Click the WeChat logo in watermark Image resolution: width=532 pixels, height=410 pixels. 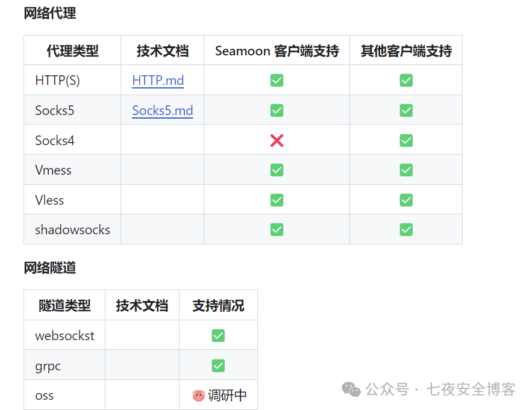coord(351,390)
